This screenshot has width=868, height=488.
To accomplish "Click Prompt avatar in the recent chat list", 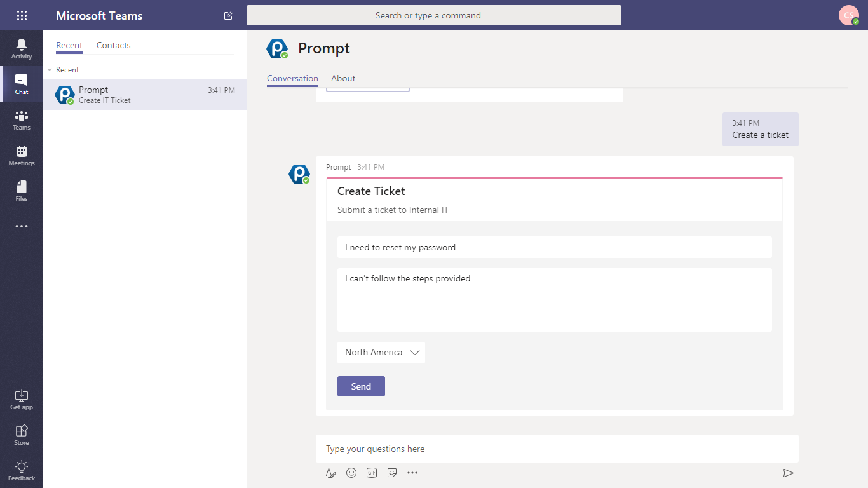I will [x=65, y=95].
